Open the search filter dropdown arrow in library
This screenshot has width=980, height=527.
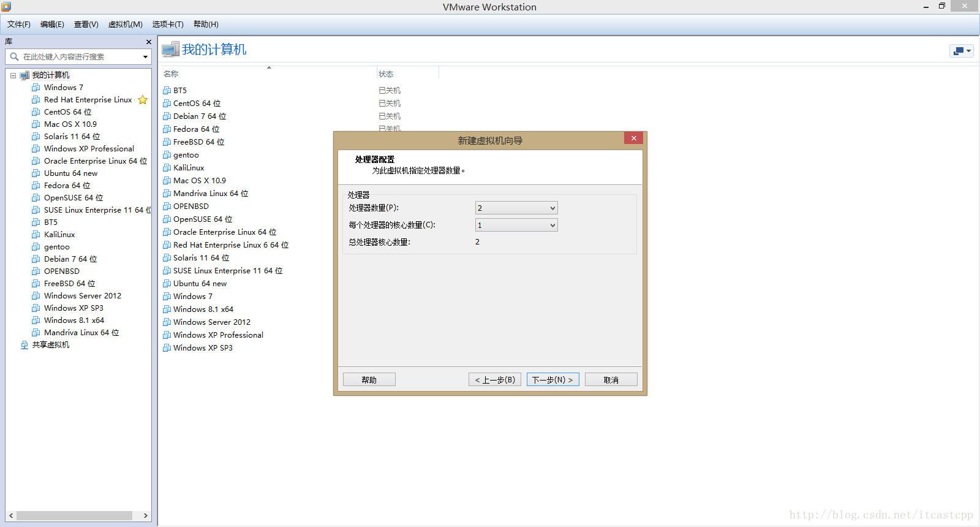pyautogui.click(x=145, y=57)
